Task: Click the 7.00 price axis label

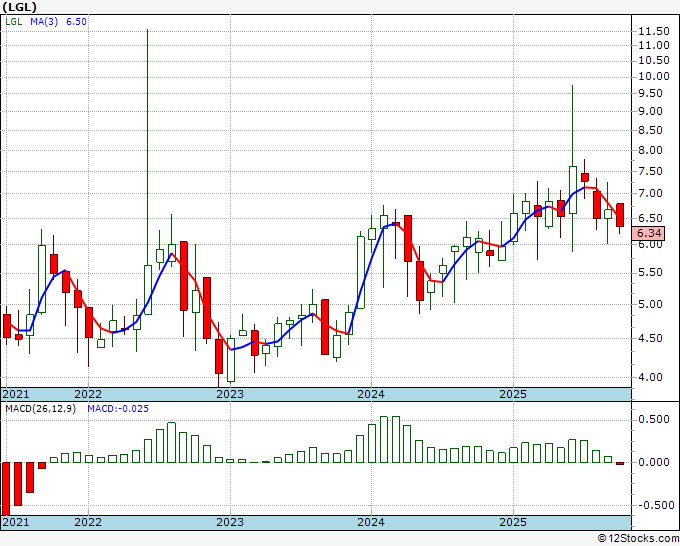Action: coord(650,193)
